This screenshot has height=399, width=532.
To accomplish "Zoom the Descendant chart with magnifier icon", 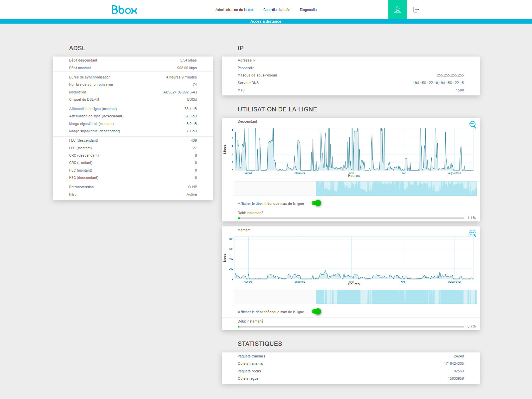I will pos(472,125).
